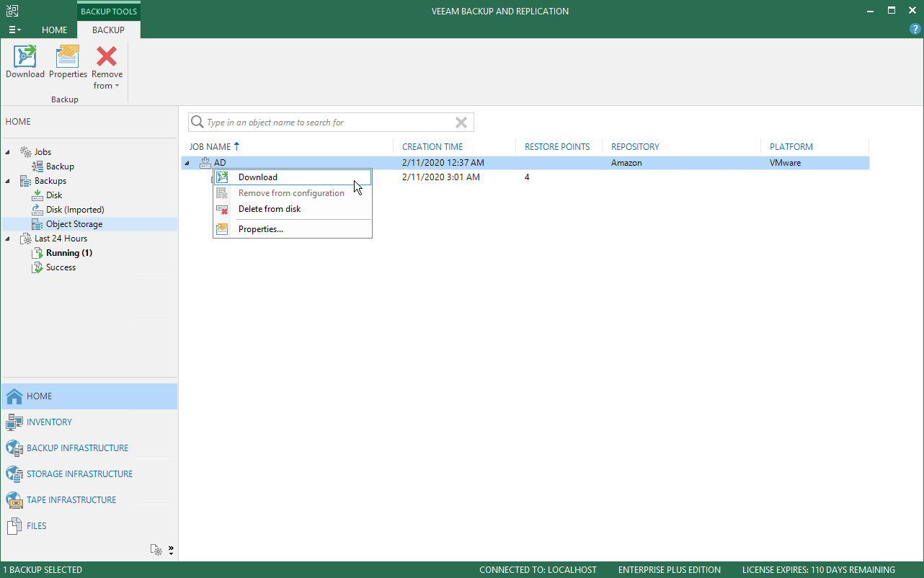Click the Last 24 Hours tree icon
924x578 pixels.
click(x=26, y=239)
